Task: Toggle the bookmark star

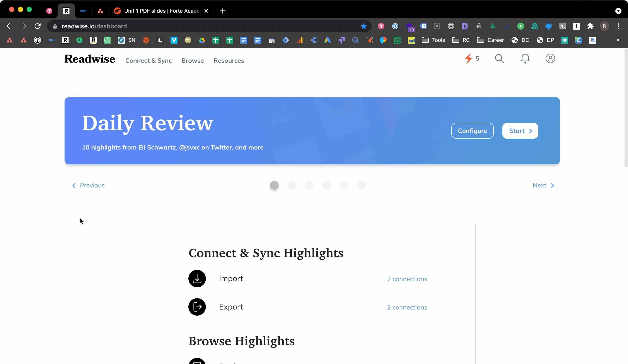Action: pos(363,26)
